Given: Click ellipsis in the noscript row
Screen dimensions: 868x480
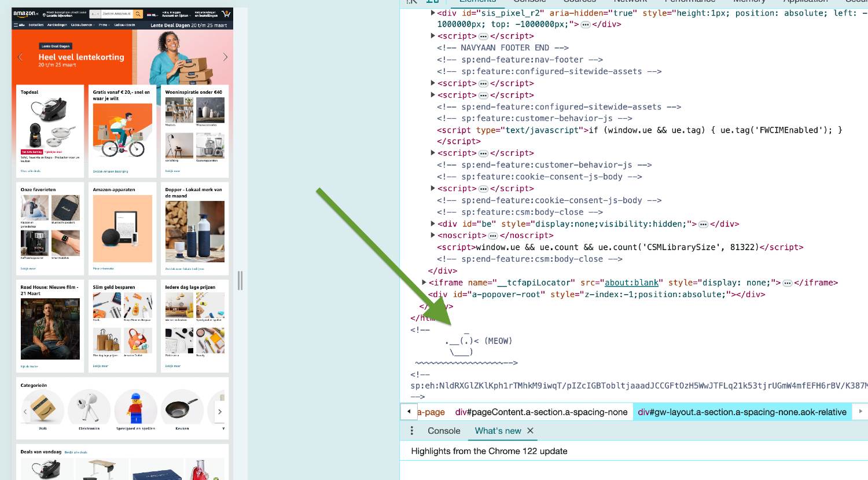Looking at the screenshot, I should [493, 236].
